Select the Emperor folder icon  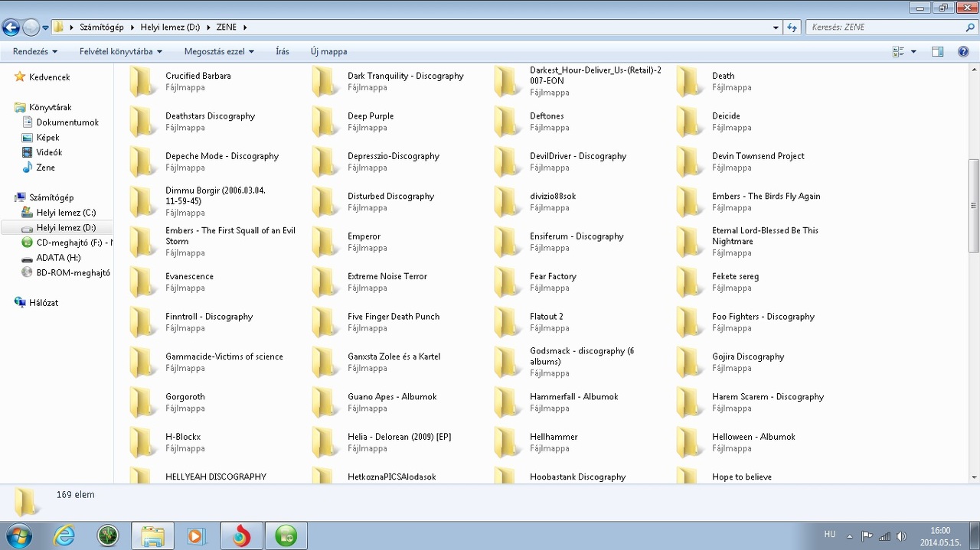tap(325, 242)
